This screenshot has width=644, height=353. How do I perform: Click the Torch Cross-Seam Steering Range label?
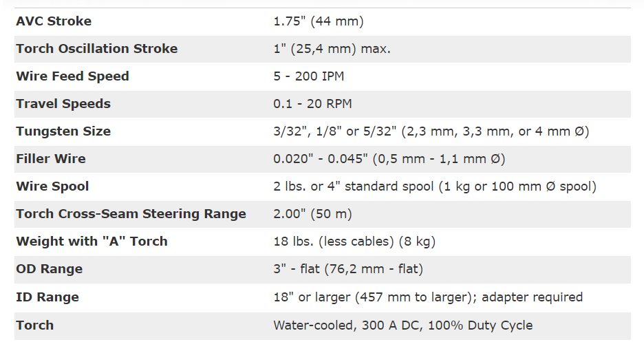click(x=131, y=214)
